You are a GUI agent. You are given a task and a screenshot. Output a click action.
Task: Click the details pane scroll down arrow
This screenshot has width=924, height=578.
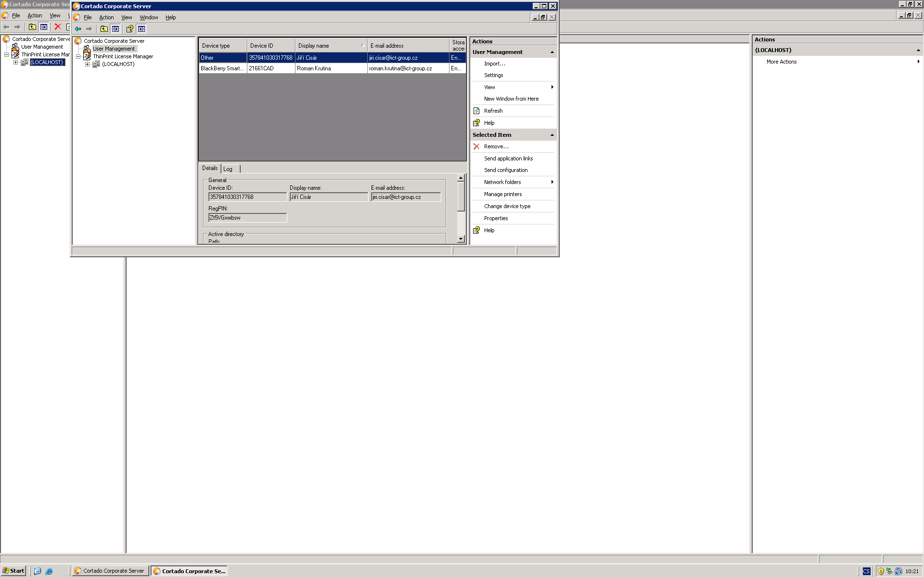(461, 238)
